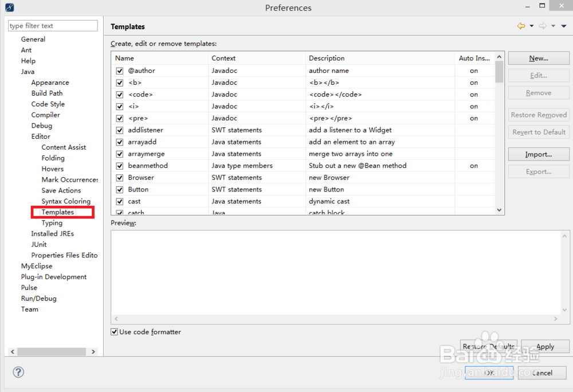Open the preferences view menu dropdown

[564, 26]
